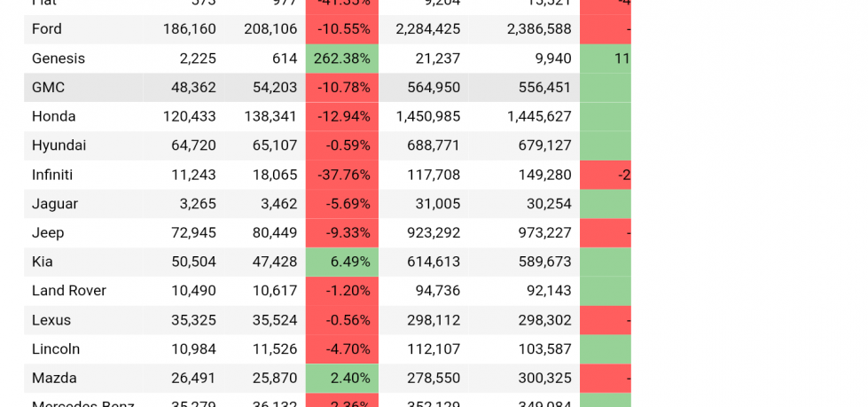Select the Mercedes-Benz row label

tap(83, 403)
